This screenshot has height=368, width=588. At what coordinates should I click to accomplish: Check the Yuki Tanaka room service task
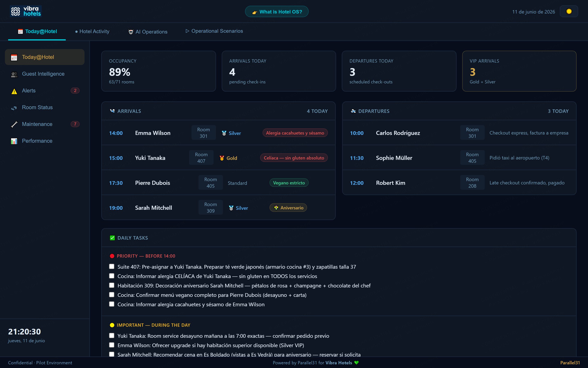click(111, 336)
